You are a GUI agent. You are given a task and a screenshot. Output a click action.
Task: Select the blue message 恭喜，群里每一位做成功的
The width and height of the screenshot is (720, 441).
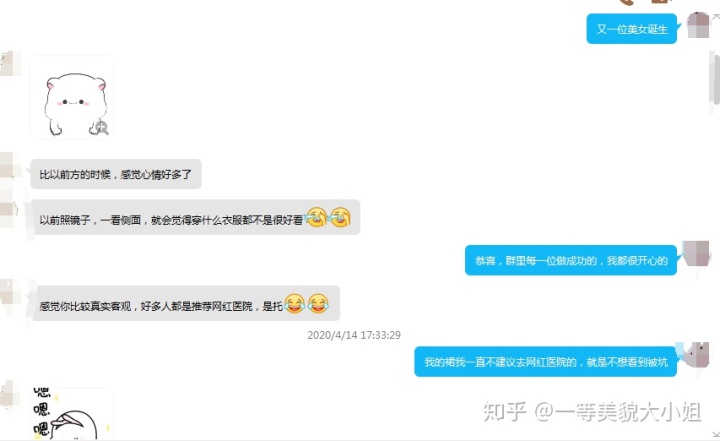tap(571, 260)
